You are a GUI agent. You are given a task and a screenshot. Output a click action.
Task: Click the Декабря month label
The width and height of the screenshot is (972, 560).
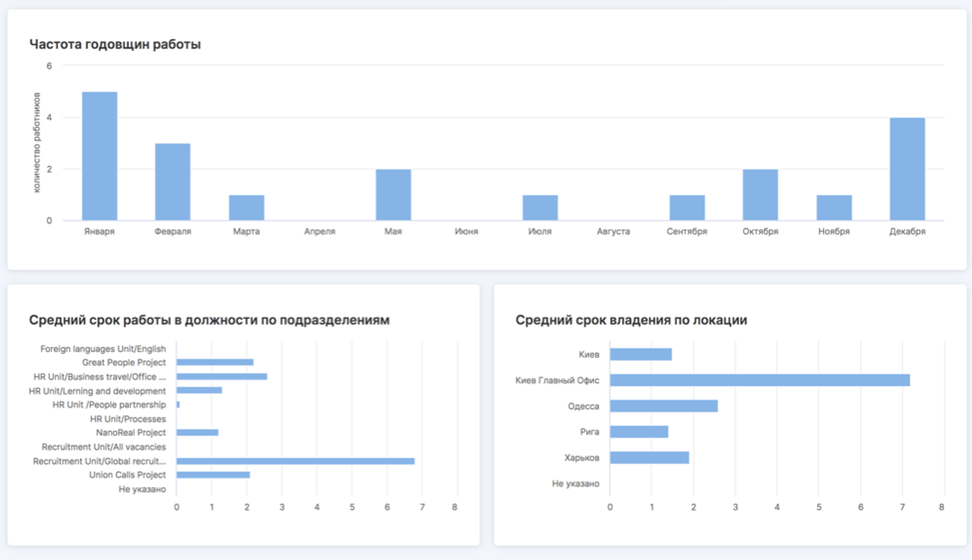pos(907,231)
